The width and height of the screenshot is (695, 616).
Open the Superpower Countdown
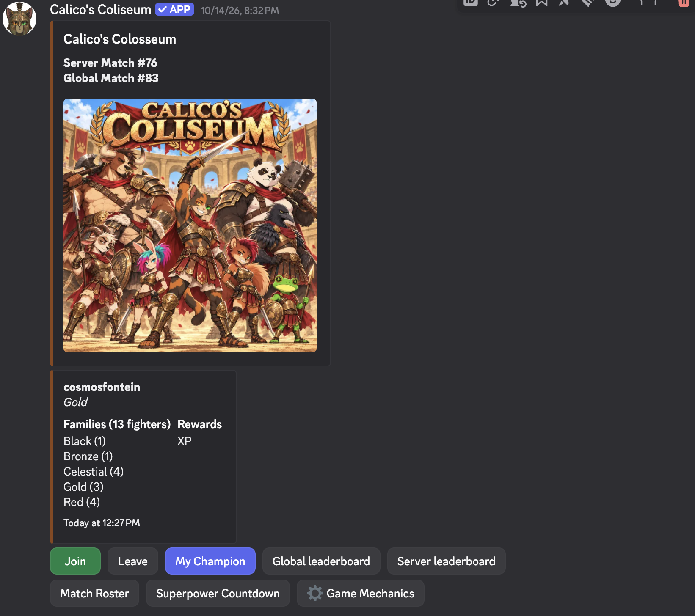218,593
